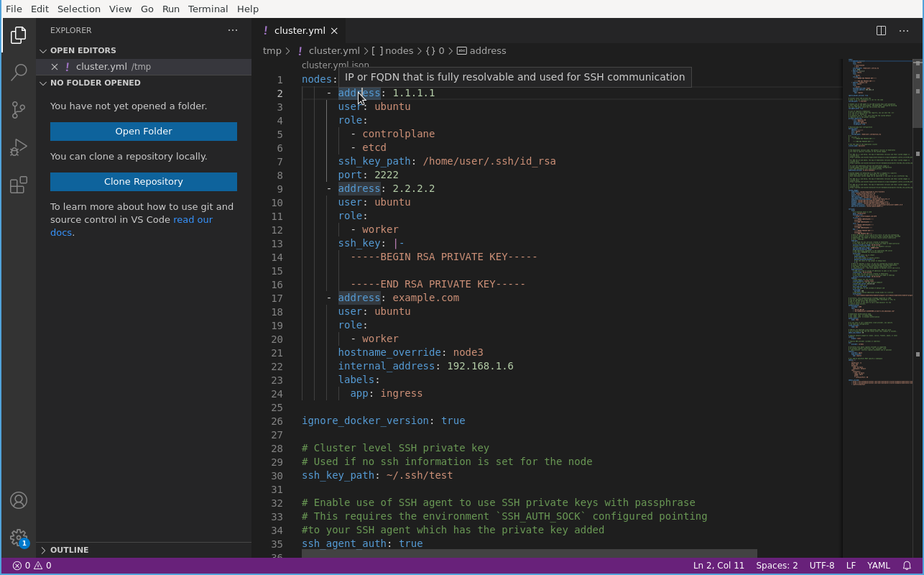Show errors and warnings problems panel

32,566
